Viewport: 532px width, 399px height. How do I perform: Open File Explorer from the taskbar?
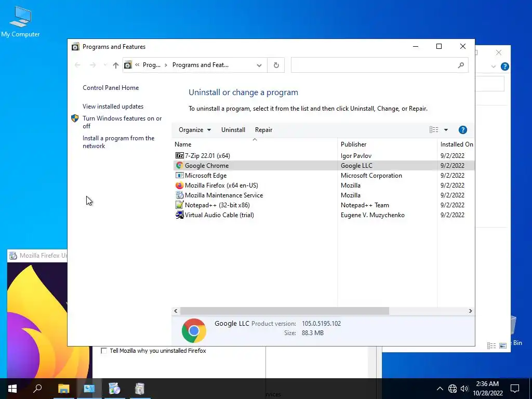click(x=63, y=389)
